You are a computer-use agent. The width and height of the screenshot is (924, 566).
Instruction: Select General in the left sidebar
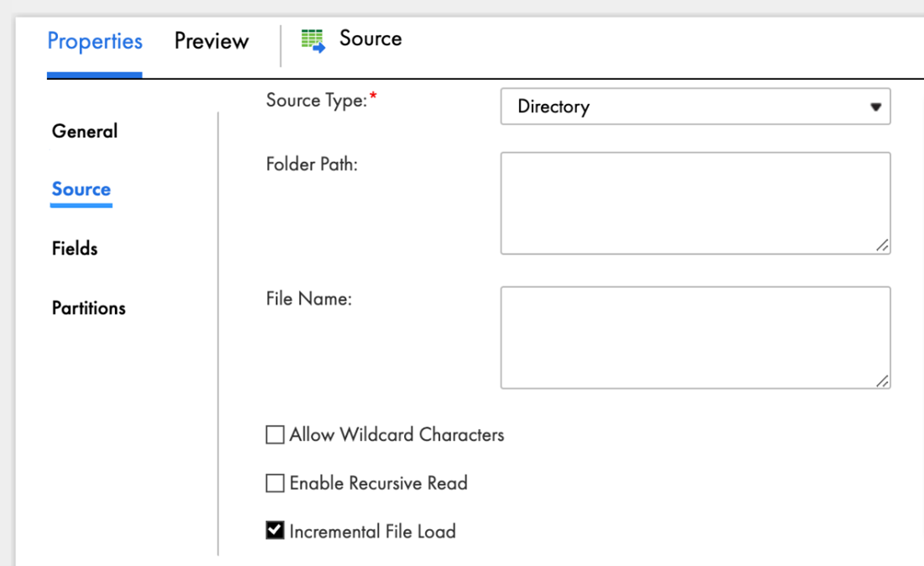point(85,131)
